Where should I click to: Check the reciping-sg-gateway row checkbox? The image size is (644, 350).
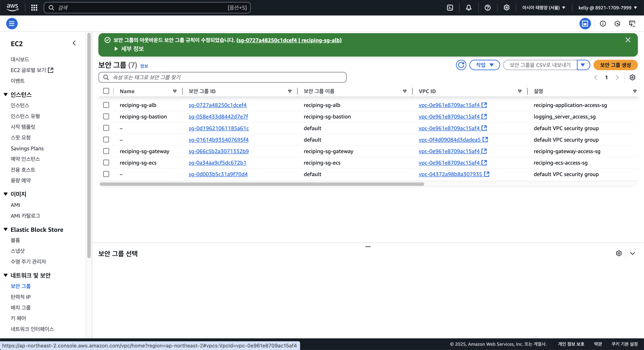click(x=106, y=151)
